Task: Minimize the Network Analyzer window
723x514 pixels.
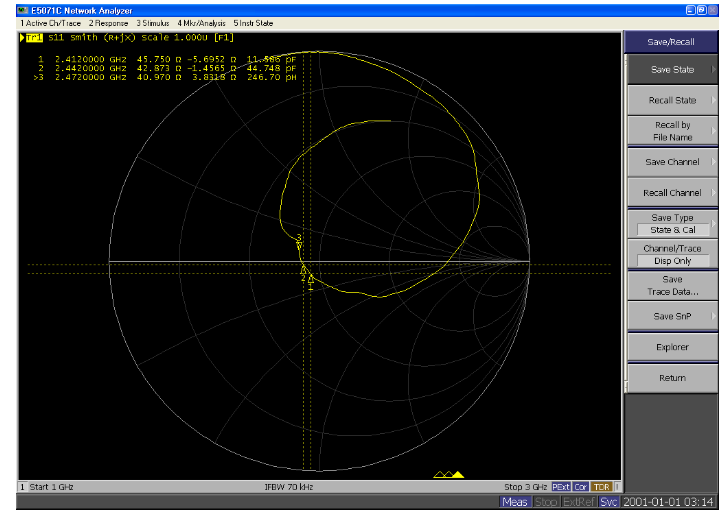Action: click(x=691, y=10)
